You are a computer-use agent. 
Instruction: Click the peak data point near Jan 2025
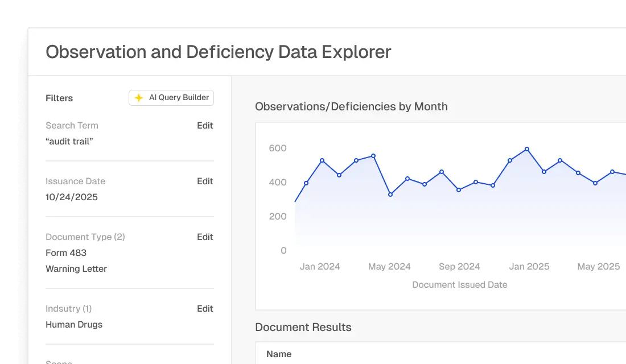[526, 149]
